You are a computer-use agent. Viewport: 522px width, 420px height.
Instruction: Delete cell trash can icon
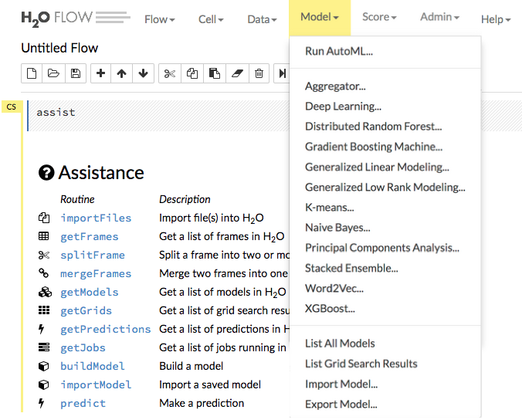[x=259, y=73]
